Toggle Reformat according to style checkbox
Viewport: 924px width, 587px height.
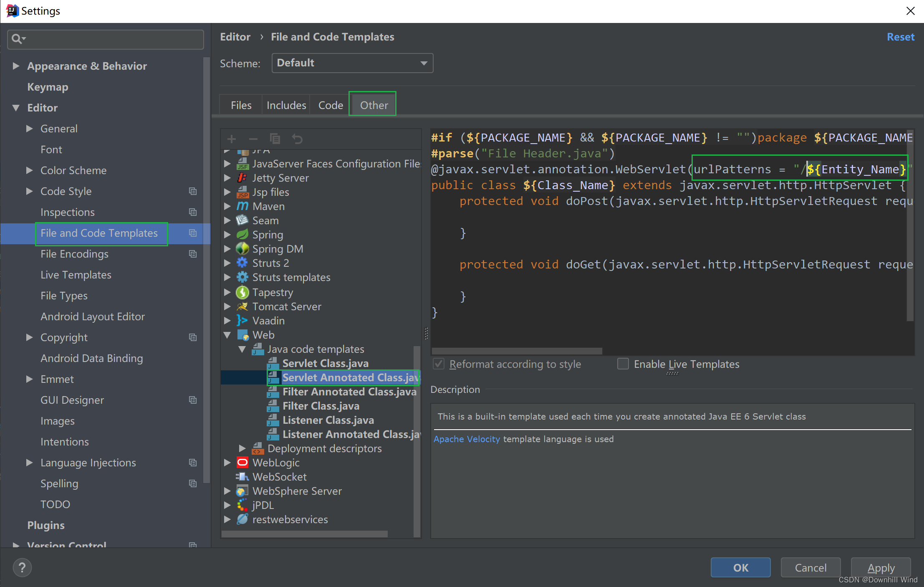tap(439, 364)
